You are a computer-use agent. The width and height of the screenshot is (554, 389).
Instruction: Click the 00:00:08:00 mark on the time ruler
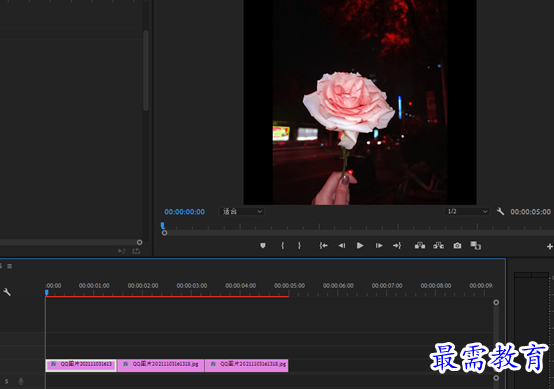coord(436,285)
